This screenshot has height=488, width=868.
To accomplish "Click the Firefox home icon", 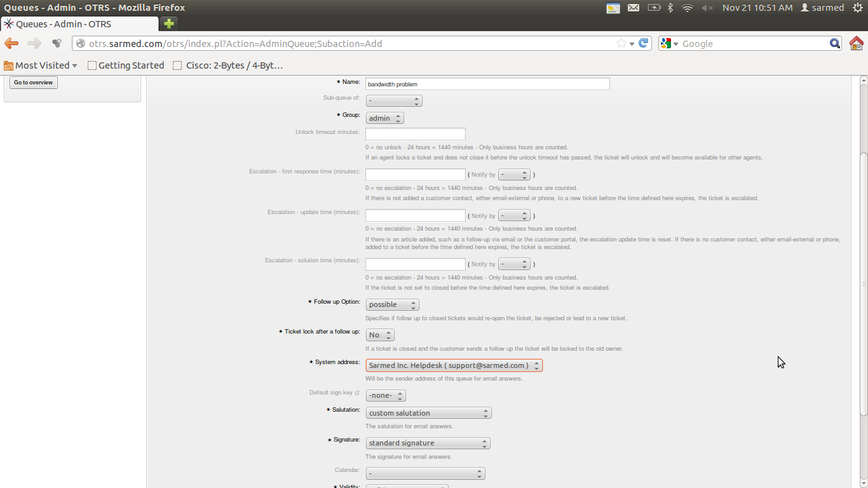I will pyautogui.click(x=857, y=43).
